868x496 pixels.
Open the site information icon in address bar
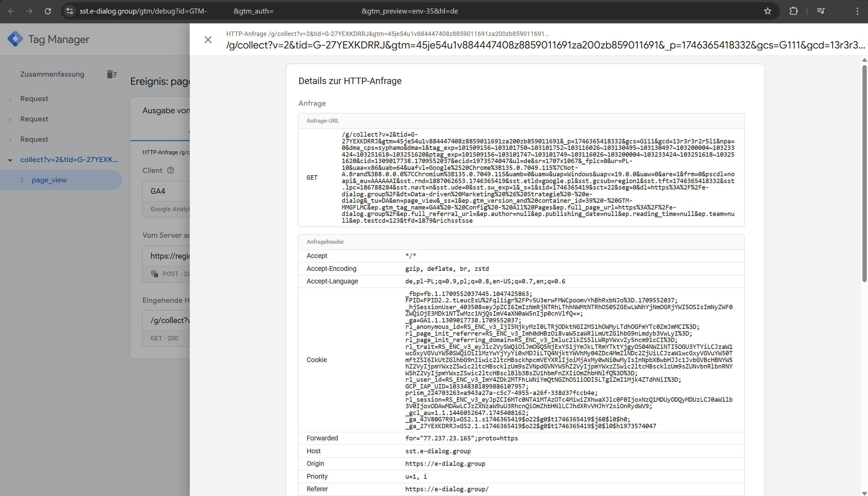point(70,11)
